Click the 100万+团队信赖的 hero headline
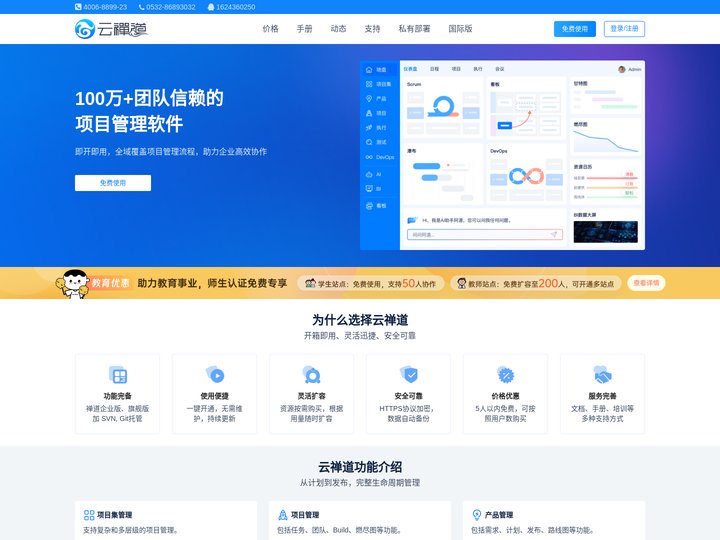 pos(149,98)
